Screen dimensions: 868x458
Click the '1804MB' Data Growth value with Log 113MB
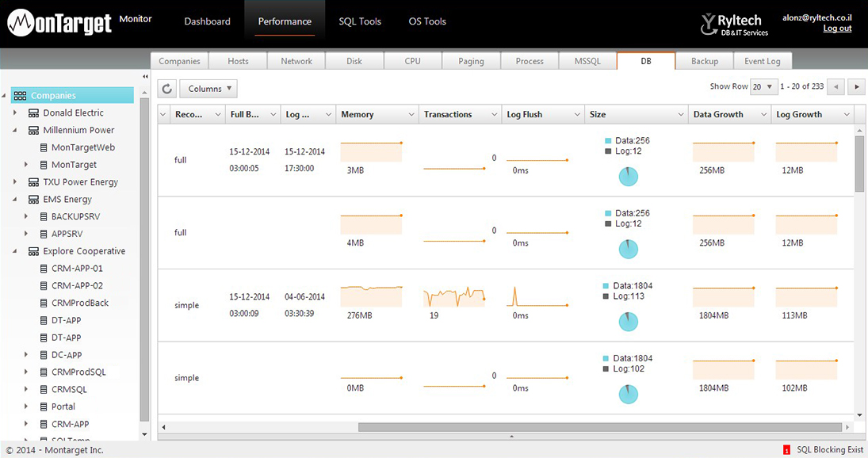pyautogui.click(x=713, y=315)
